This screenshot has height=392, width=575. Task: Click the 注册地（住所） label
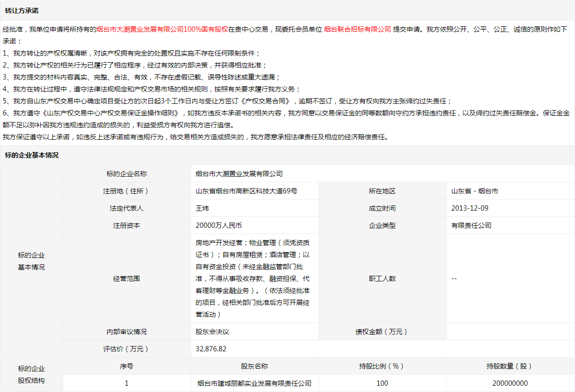127,191
